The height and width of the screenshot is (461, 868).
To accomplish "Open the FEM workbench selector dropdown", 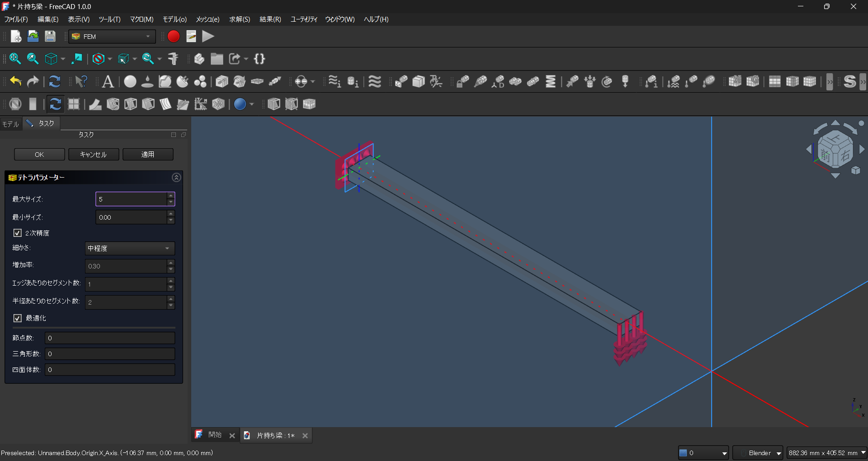I will pyautogui.click(x=112, y=37).
